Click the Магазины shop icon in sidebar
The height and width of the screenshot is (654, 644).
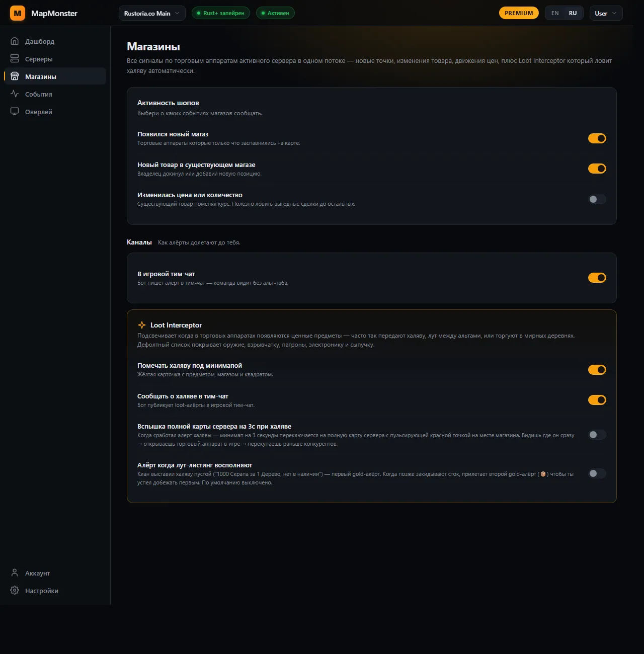(x=15, y=76)
